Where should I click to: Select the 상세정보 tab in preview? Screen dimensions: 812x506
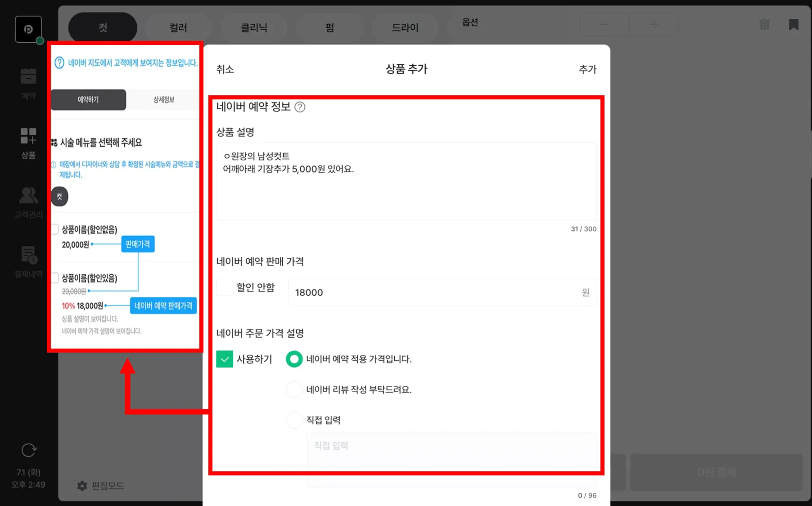click(x=163, y=100)
